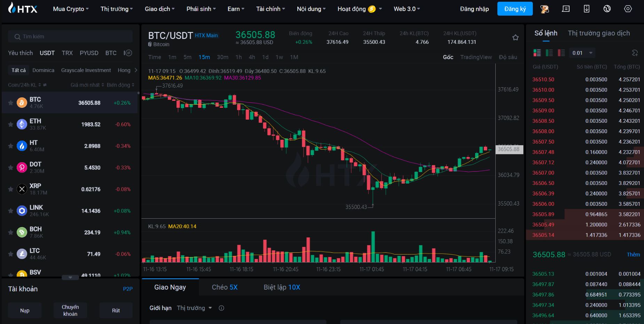Click the XRP logo in coin list

(x=22, y=189)
